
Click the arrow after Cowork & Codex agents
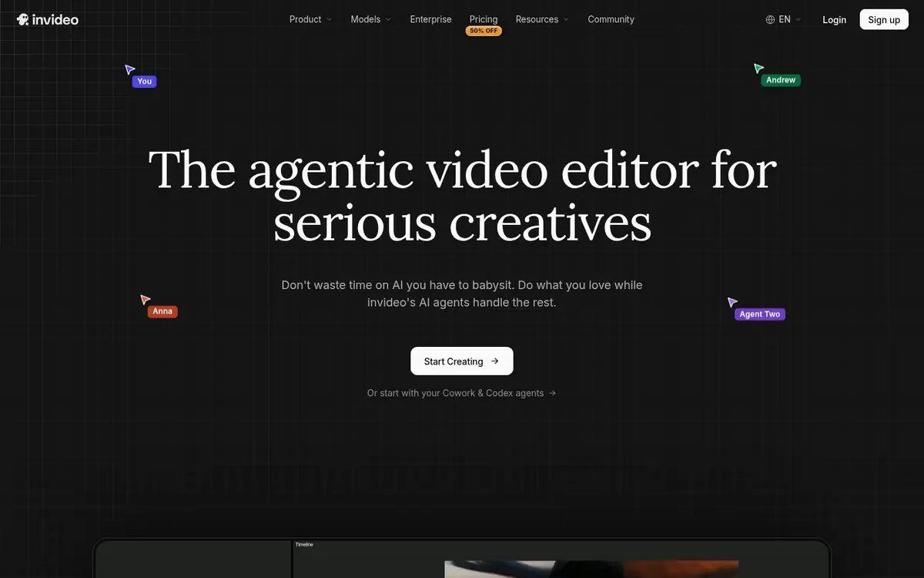(552, 393)
